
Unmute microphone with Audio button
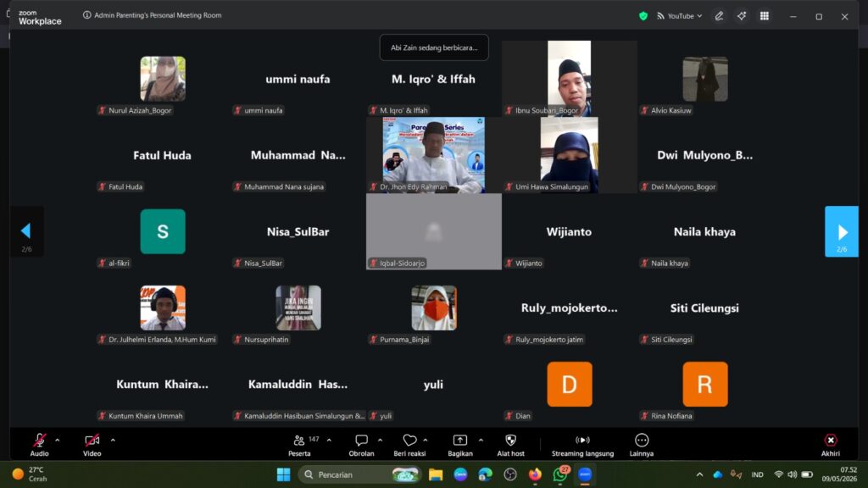[39, 445]
